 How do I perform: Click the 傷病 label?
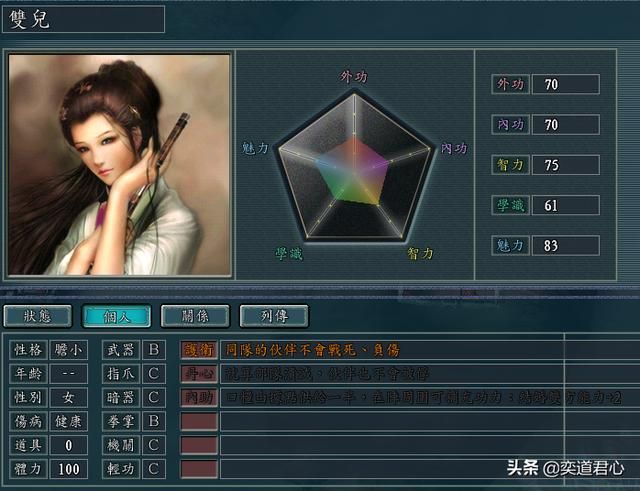pos(28,421)
